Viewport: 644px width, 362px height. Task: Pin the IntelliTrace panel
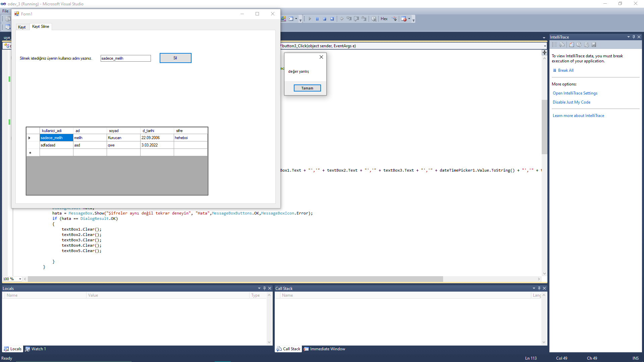(634, 37)
